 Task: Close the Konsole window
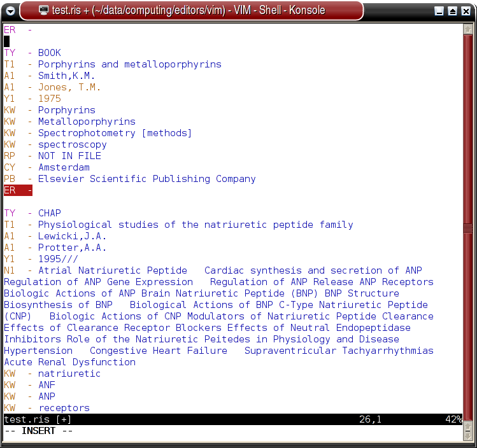465,11
